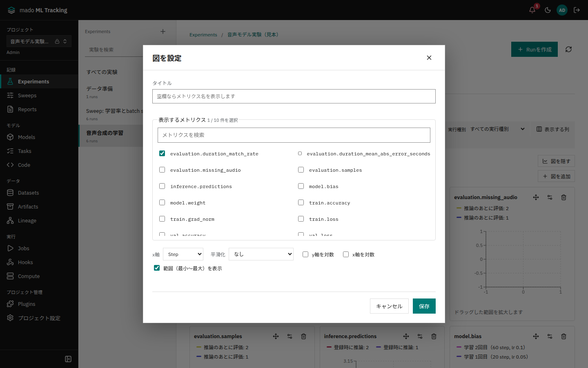Open Sweeps in sidebar
Image resolution: width=588 pixels, height=368 pixels.
[x=39, y=96]
